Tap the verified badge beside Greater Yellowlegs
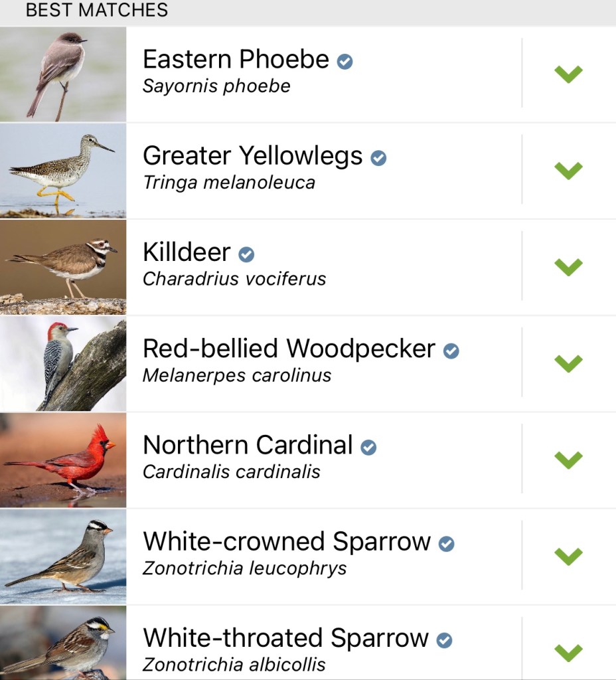 [378, 158]
